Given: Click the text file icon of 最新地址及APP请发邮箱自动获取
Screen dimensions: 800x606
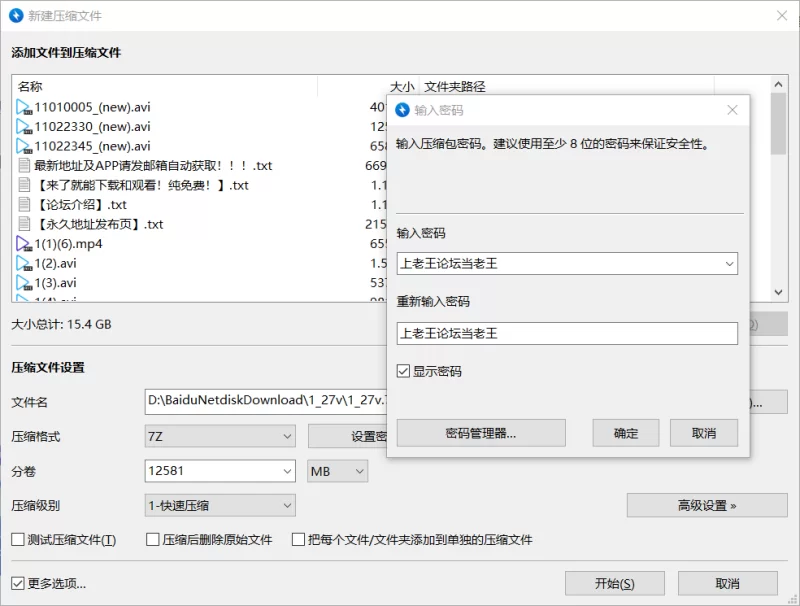Looking at the screenshot, I should point(24,165).
